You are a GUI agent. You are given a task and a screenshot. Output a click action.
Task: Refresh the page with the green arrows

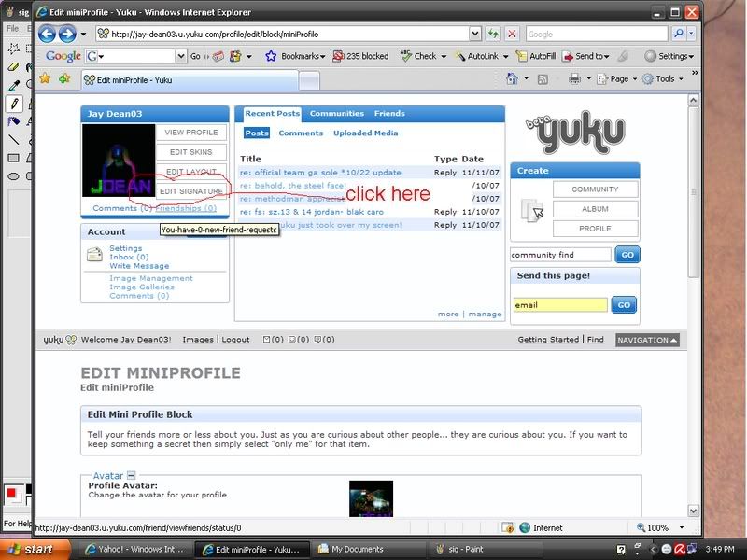493,34
